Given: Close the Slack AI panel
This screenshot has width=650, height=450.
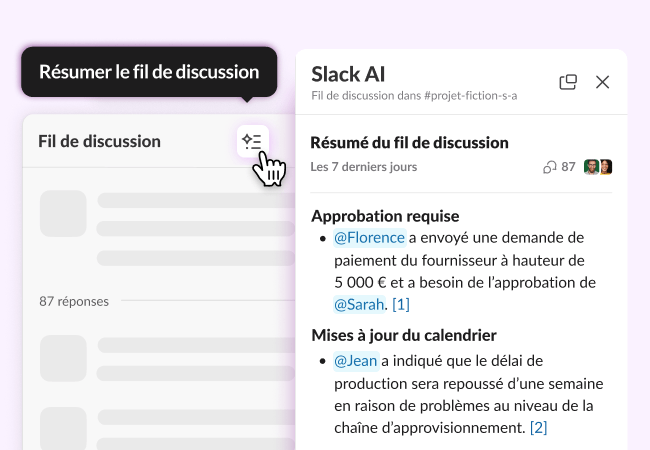Looking at the screenshot, I should click(602, 82).
